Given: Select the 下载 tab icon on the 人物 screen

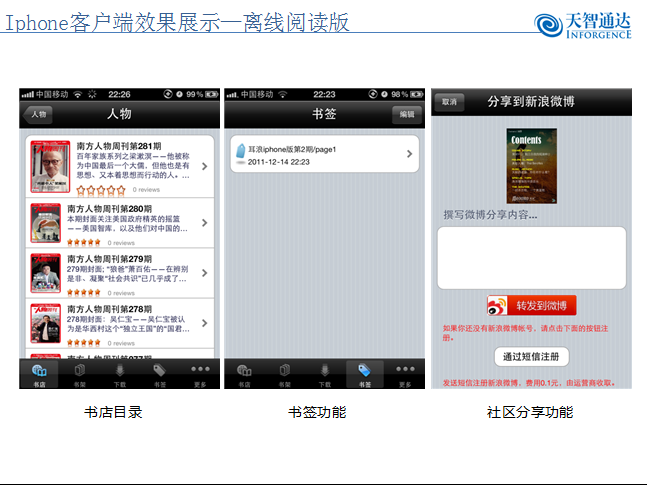Looking at the screenshot, I should click(120, 370).
